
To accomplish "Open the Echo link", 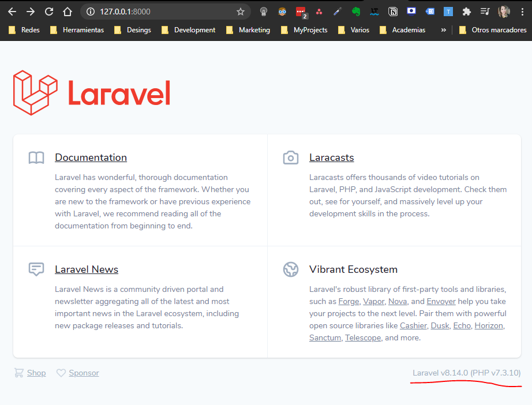I will (462, 325).
